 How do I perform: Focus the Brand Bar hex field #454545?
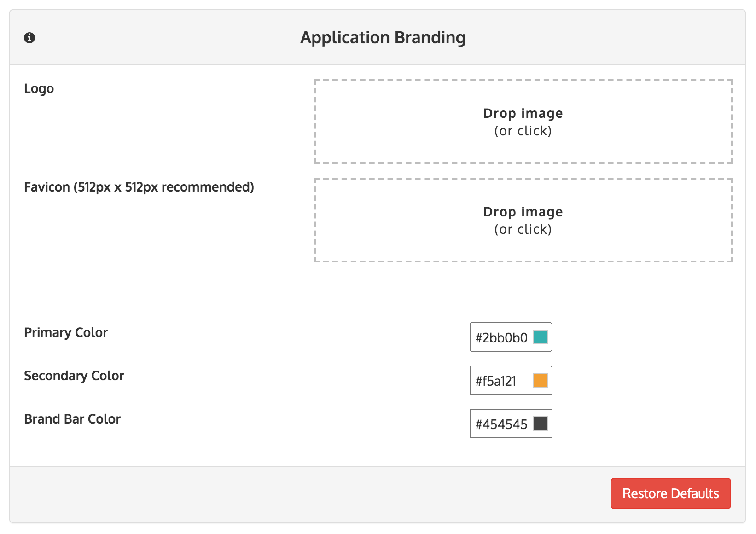pos(501,424)
